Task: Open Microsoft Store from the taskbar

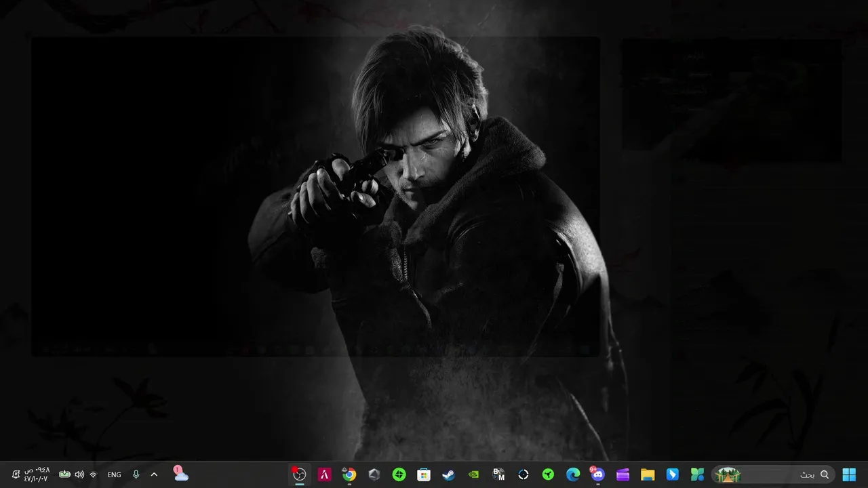Action: click(x=424, y=474)
